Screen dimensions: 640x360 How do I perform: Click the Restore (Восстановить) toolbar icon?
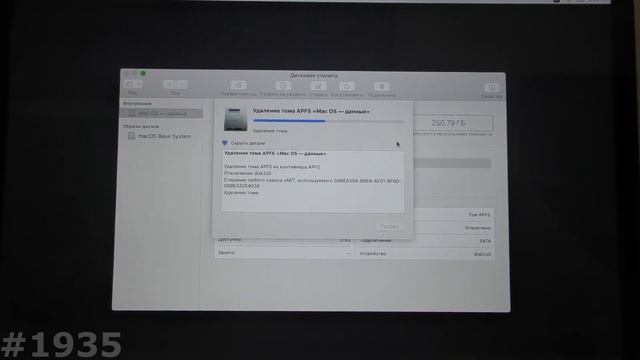pos(347,87)
